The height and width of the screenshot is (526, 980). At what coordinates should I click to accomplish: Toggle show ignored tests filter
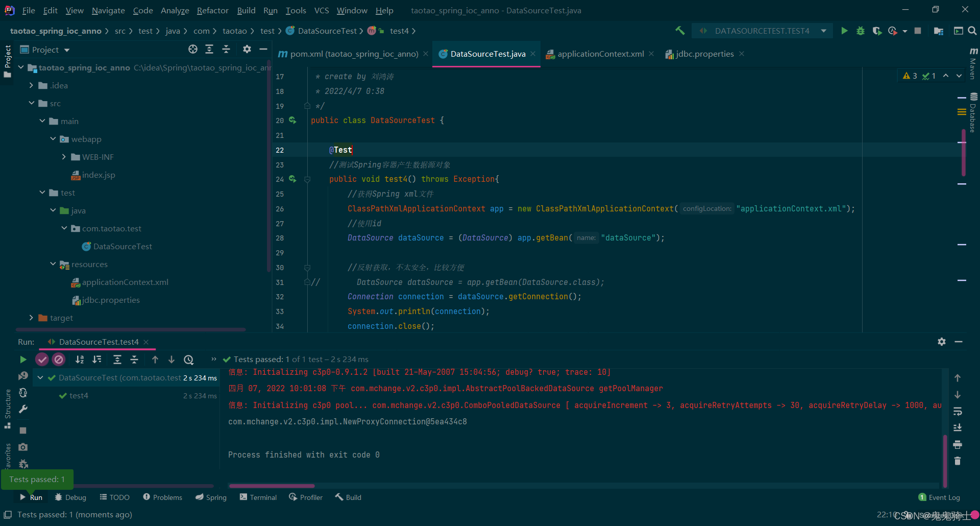coord(59,360)
